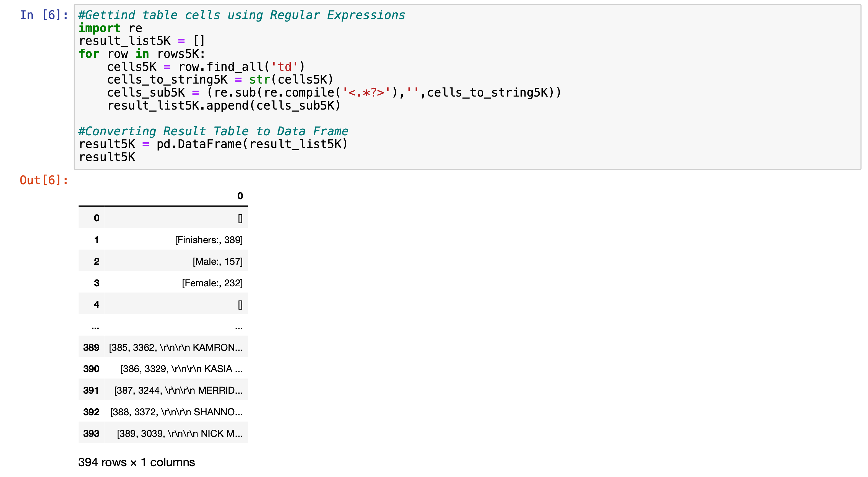This screenshot has width=868, height=477.
Task: Click the Out[6] output prompt
Action: click(44, 180)
